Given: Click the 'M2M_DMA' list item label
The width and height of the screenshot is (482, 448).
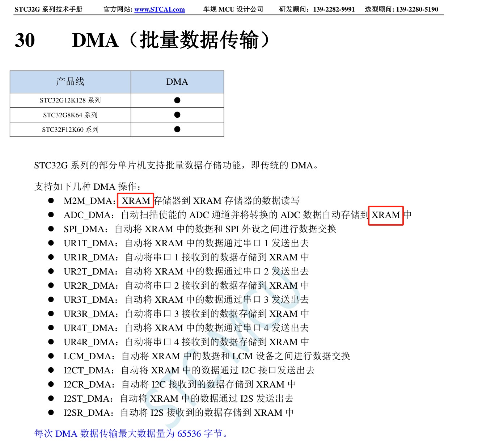Looking at the screenshot, I should pos(88,201).
